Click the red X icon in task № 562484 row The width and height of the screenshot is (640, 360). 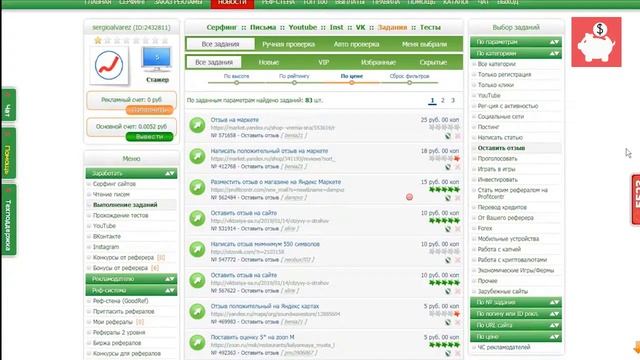[x=458, y=198]
